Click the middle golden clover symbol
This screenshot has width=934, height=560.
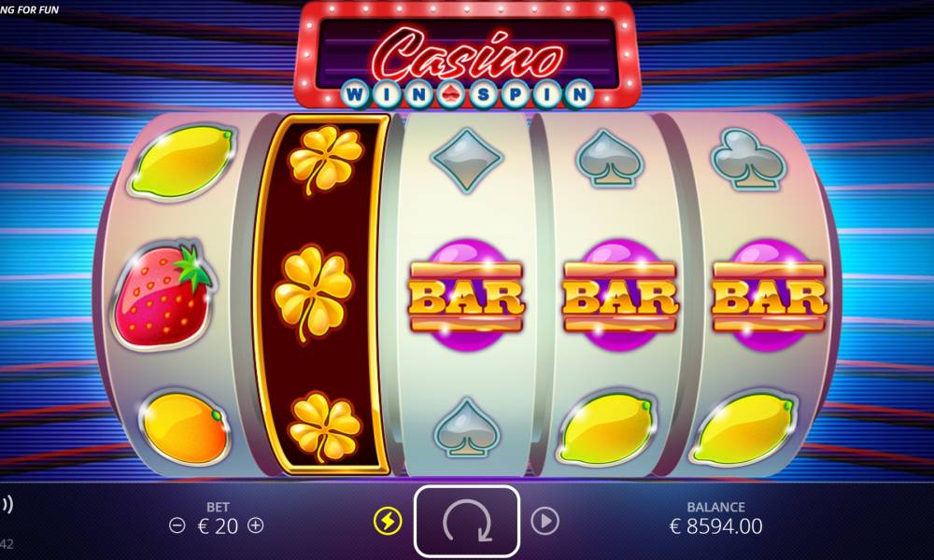coord(313,292)
